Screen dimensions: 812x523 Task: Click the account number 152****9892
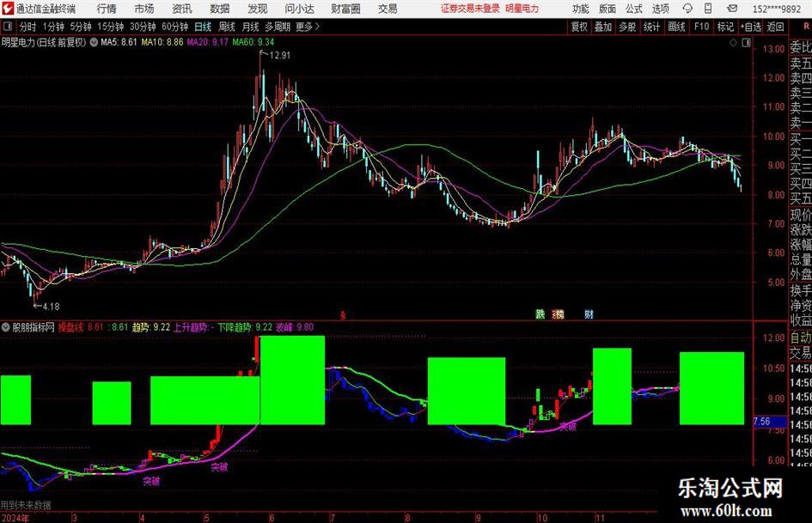777,9
